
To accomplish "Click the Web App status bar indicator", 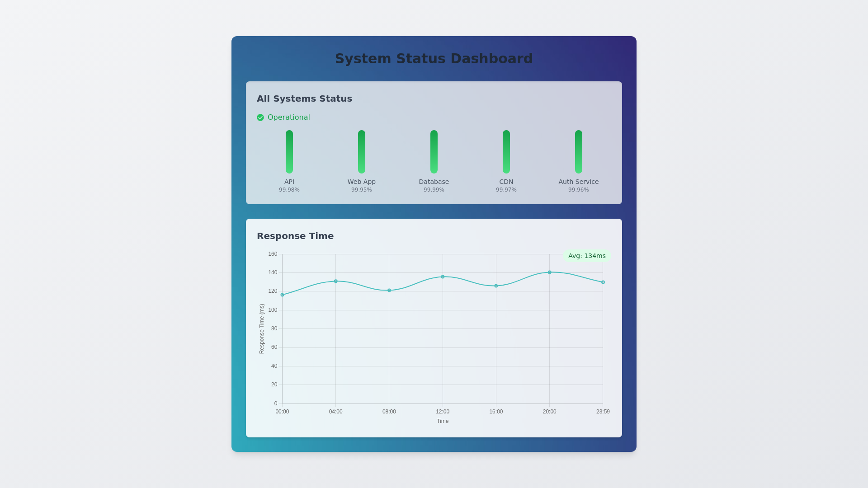I will pos(362,151).
